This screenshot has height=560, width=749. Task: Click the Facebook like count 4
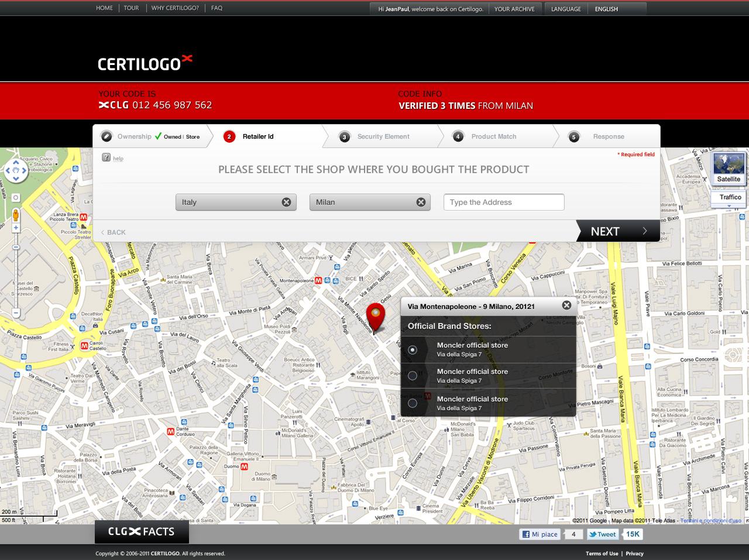click(x=573, y=534)
